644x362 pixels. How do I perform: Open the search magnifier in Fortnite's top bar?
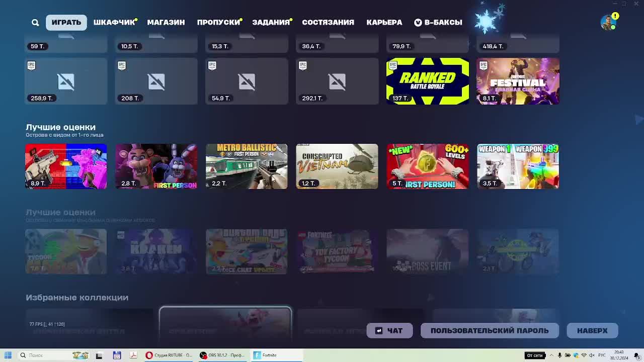tap(35, 22)
